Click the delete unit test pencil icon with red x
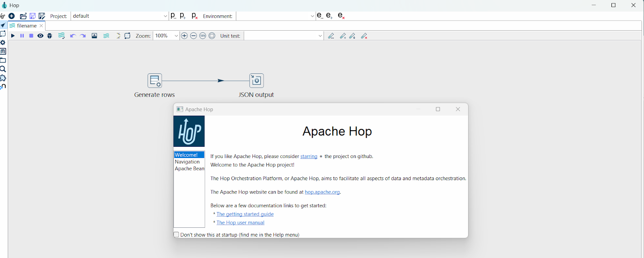The height and width of the screenshot is (258, 644). (x=364, y=36)
